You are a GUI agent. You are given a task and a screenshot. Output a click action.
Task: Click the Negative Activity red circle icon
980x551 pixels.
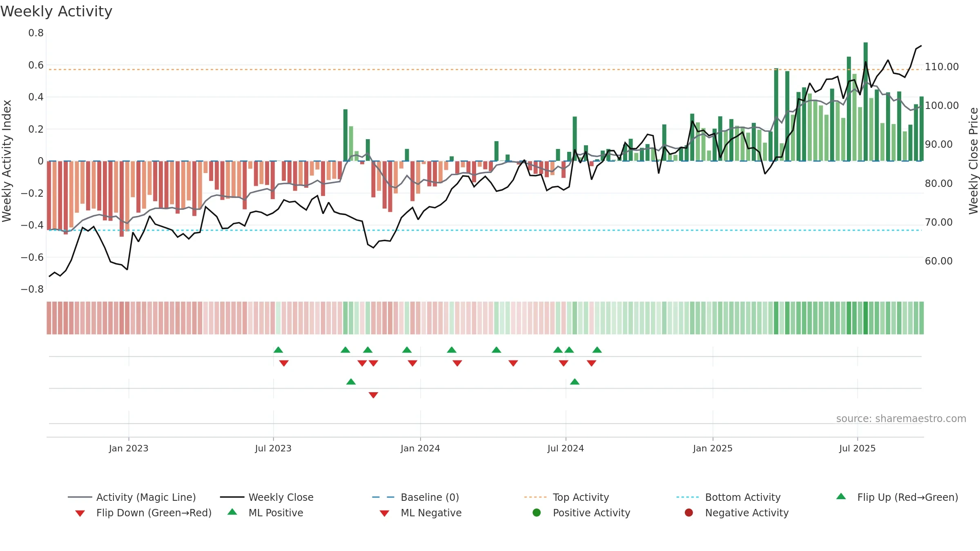(x=689, y=513)
